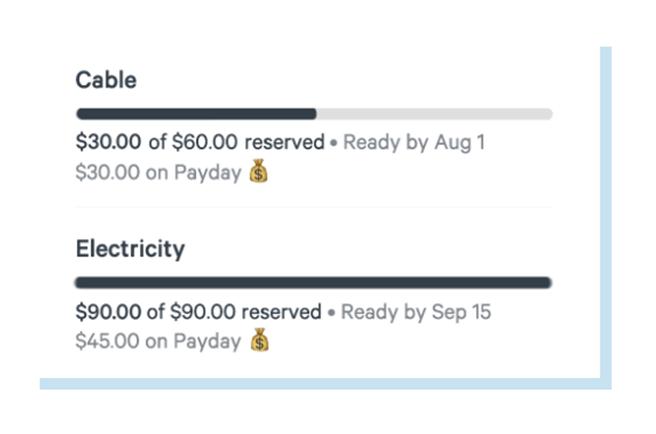Click the divider line between Cable and Electricity

coord(313,207)
